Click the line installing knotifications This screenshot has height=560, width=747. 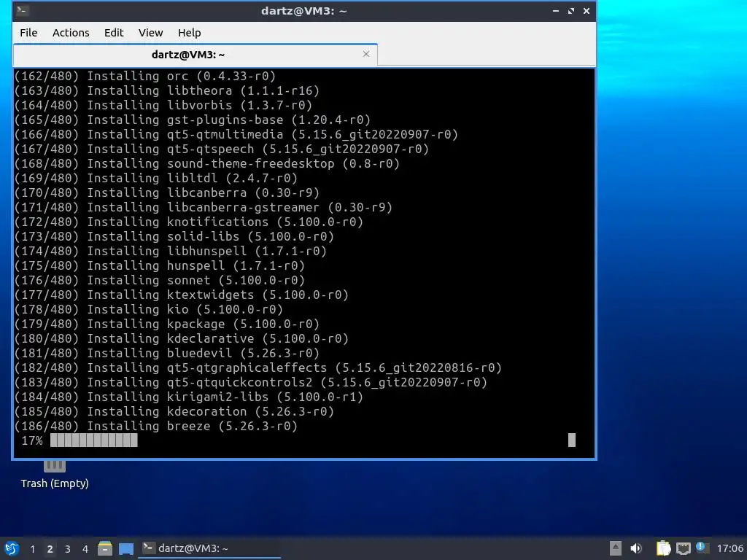[x=189, y=222]
